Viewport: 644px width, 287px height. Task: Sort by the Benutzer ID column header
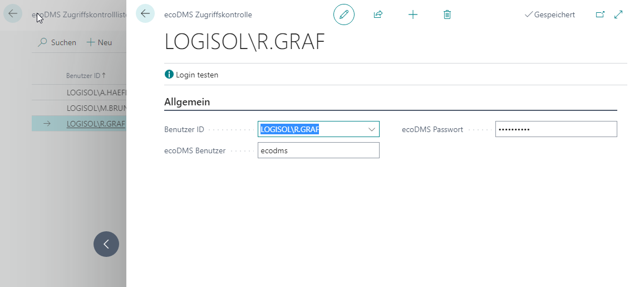click(86, 76)
